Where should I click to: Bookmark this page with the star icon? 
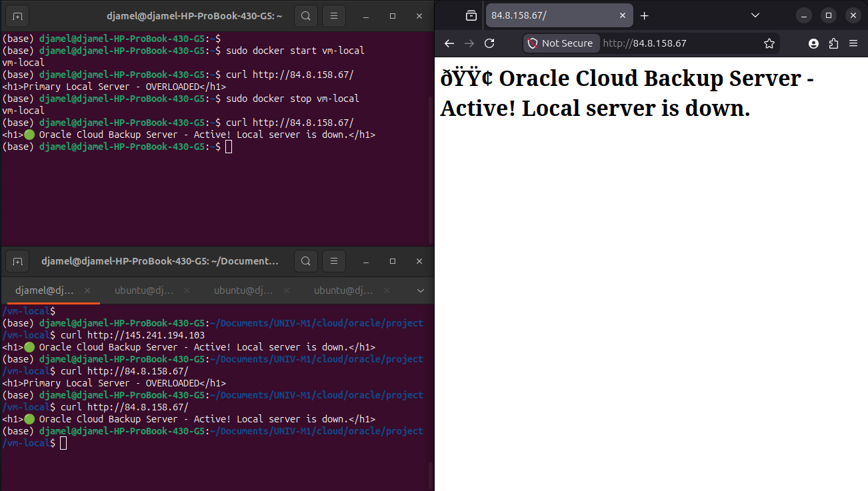tap(769, 43)
